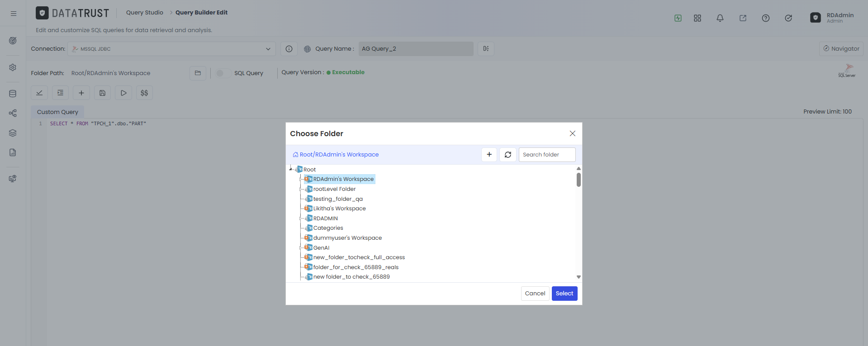The height and width of the screenshot is (346, 868).
Task: Click the green activity icon in header
Action: click(x=678, y=18)
